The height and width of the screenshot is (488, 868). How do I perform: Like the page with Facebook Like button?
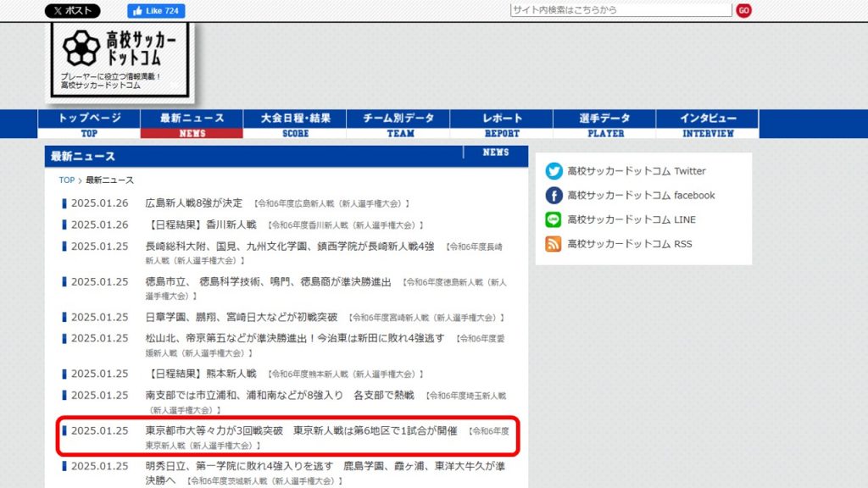(x=156, y=10)
